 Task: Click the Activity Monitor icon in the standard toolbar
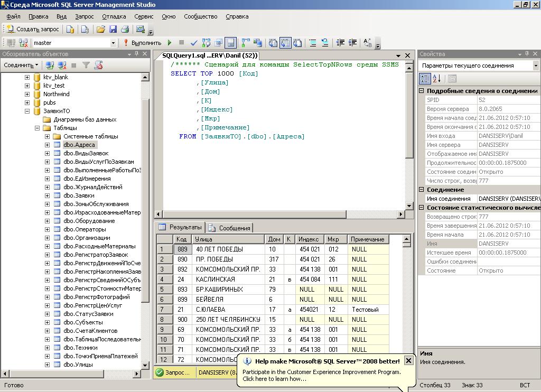click(140, 30)
